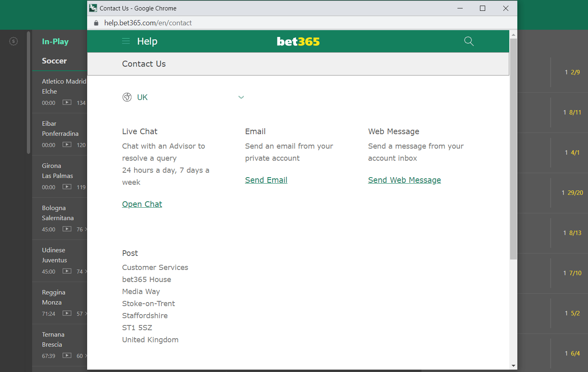Click the Web Message section heading

click(x=394, y=131)
